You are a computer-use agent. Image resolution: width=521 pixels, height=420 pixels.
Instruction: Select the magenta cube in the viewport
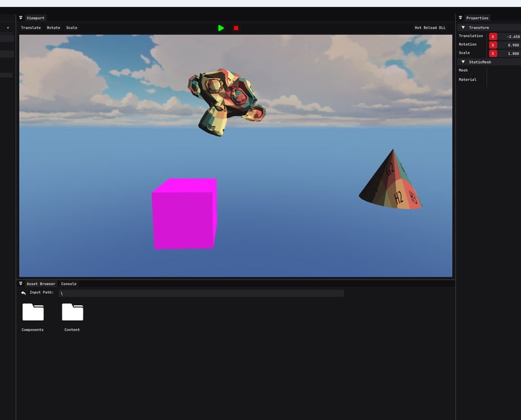point(184,214)
